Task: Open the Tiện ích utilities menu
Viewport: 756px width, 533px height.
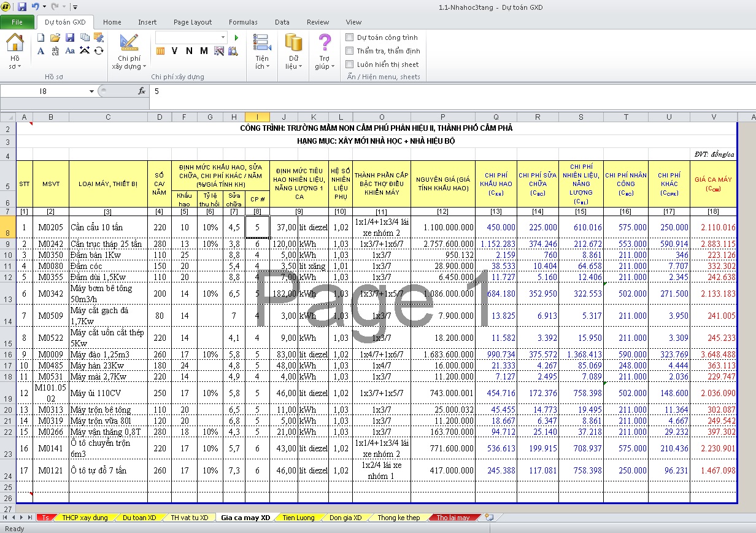Action: click(x=262, y=51)
